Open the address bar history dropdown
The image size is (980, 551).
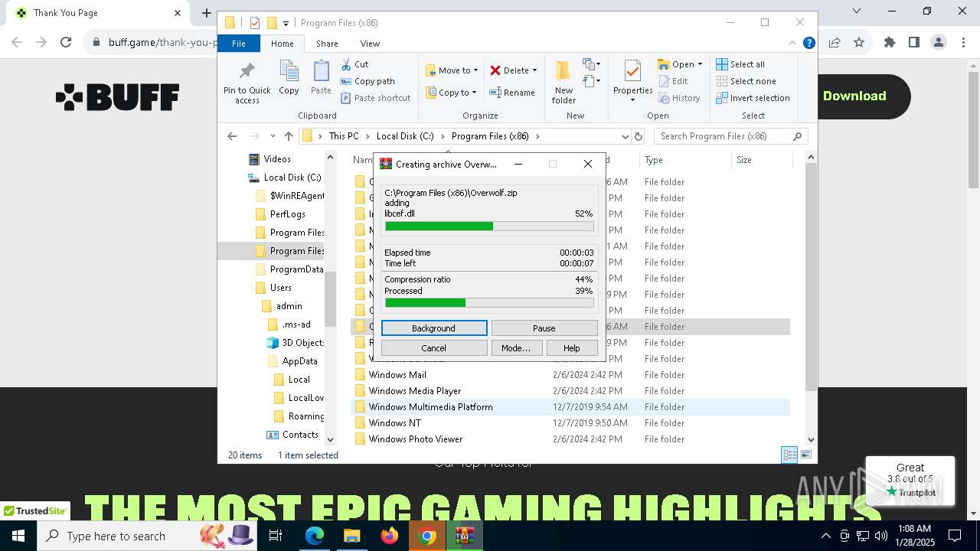pyautogui.click(x=626, y=136)
